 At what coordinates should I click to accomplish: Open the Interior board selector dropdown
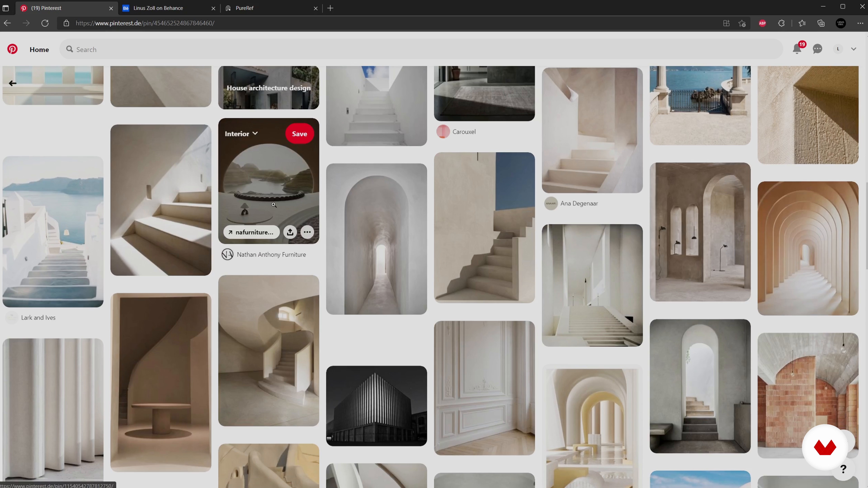pyautogui.click(x=241, y=134)
